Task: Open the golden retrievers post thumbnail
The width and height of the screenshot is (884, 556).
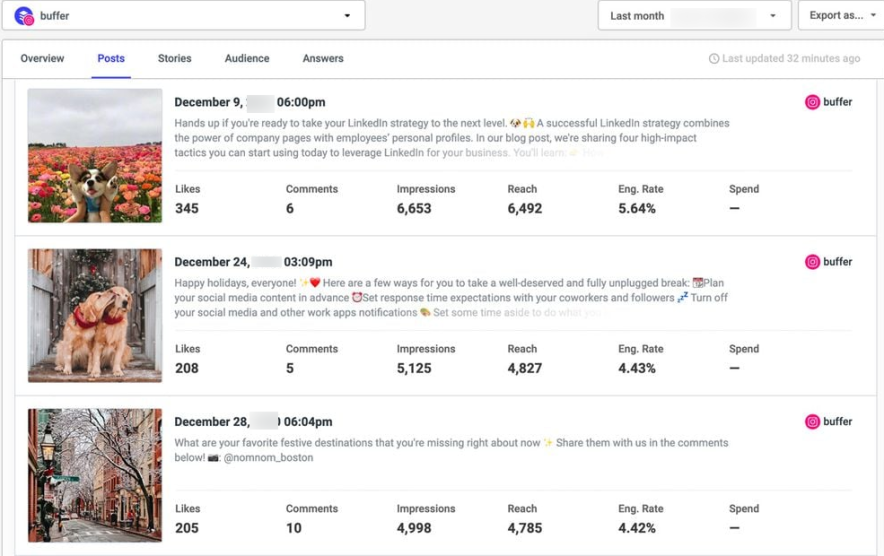Action: pos(95,316)
